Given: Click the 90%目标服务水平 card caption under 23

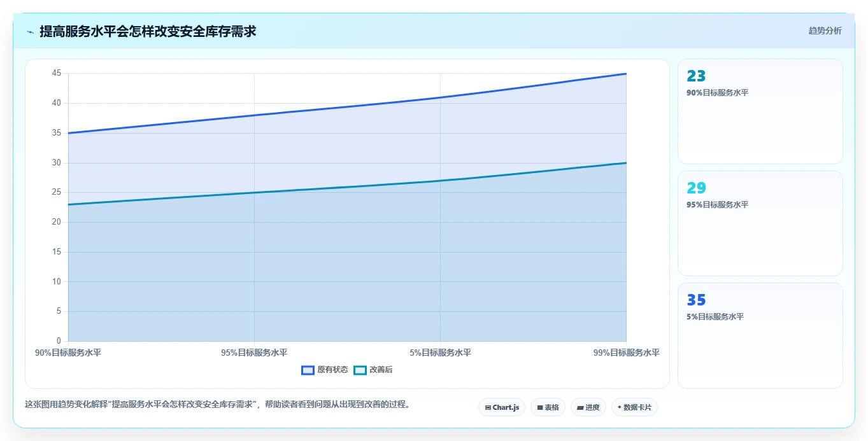Looking at the screenshot, I should (x=718, y=93).
